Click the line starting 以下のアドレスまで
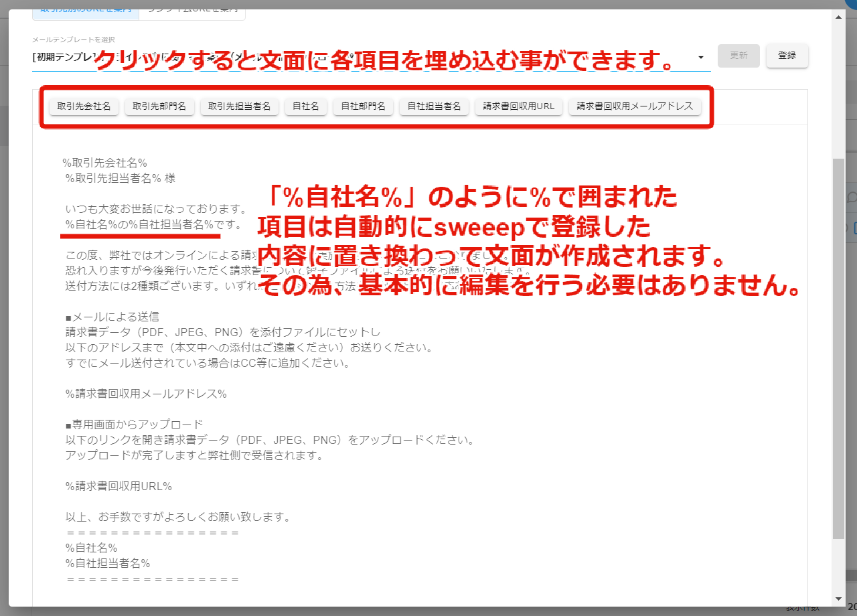Viewport: 857px width, 616px height. (249, 348)
